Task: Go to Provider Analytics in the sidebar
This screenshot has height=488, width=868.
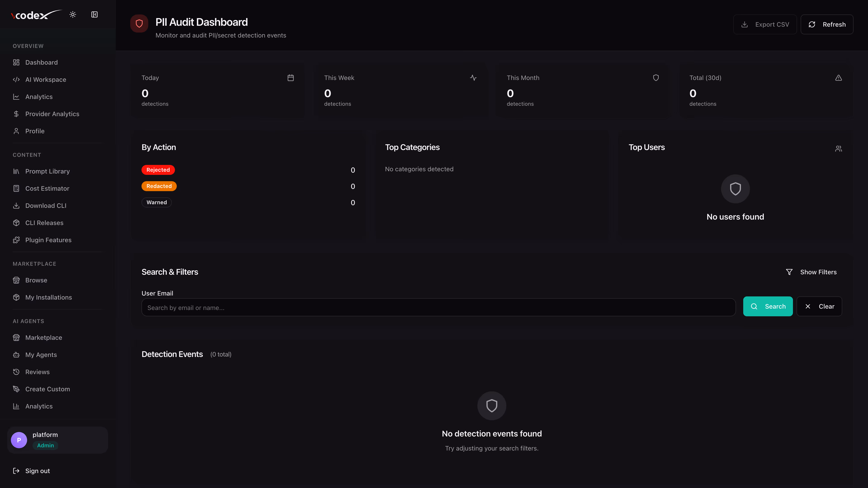Action: pos(52,114)
